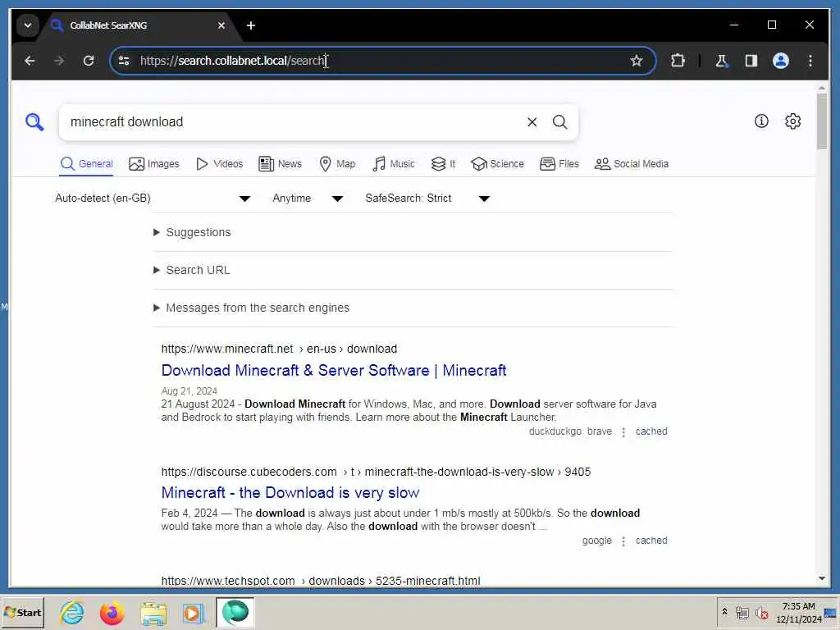Screen dimensions: 840x630
Task: Switch to the News tab
Action: [280, 164]
